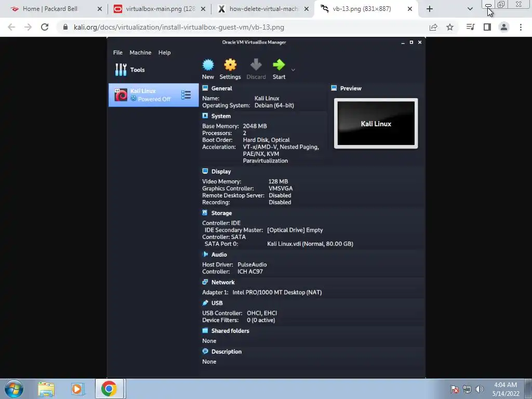
Task: Open the volume tray icon
Action: [x=480, y=389]
